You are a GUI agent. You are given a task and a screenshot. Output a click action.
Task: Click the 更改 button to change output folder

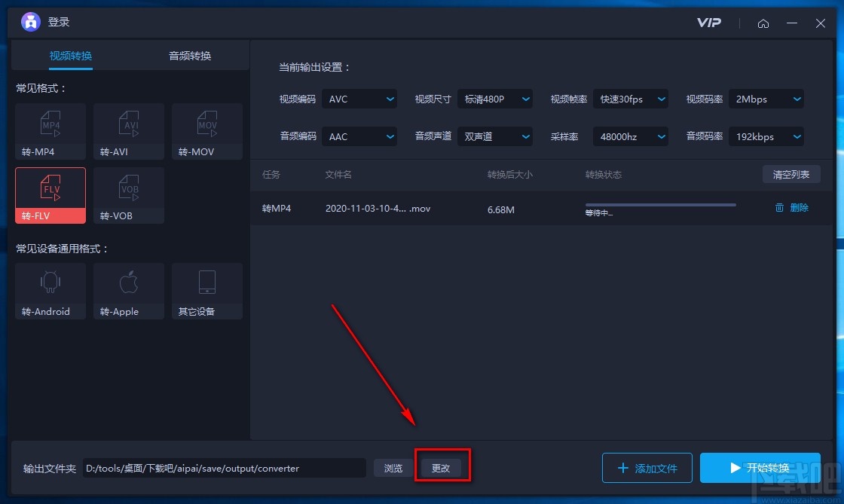442,468
